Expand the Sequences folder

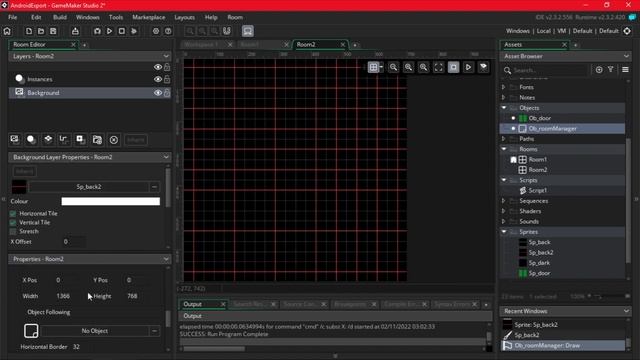503,201
